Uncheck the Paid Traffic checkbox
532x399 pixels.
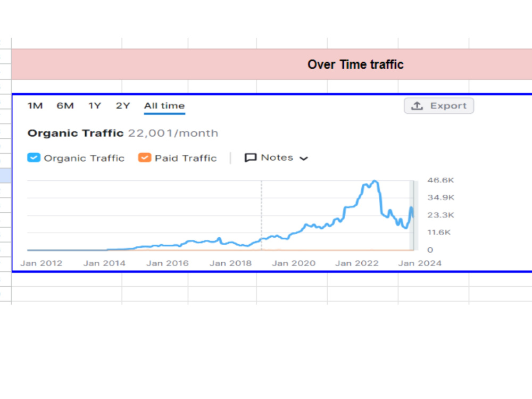(145, 158)
